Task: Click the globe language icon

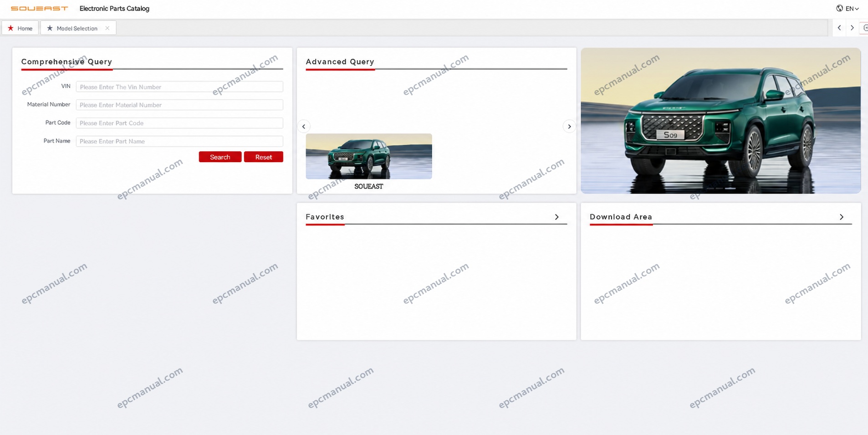Action: coord(839,8)
